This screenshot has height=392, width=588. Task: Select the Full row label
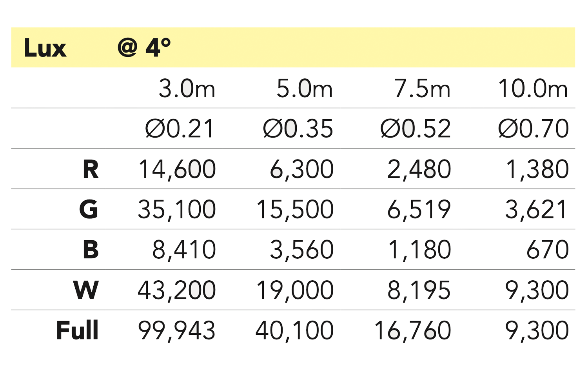[77, 330]
